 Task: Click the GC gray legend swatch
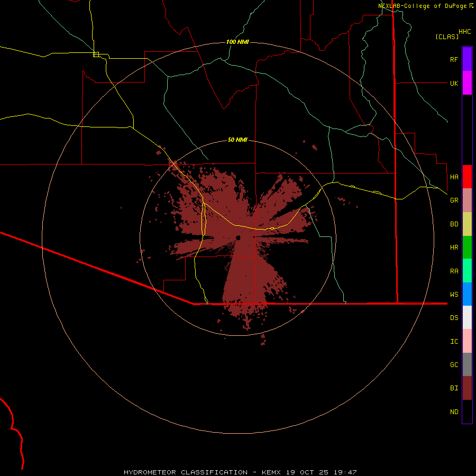[x=467, y=364]
